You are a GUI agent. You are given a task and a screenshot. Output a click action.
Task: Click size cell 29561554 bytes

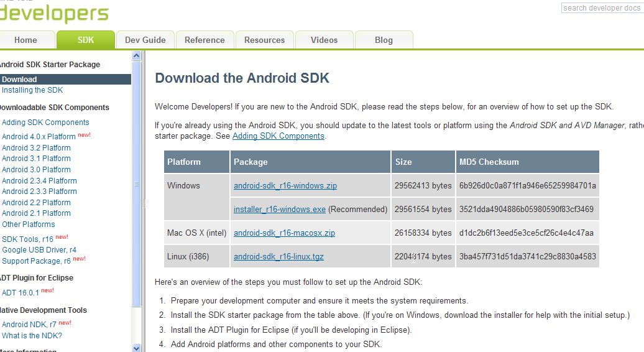click(x=423, y=209)
